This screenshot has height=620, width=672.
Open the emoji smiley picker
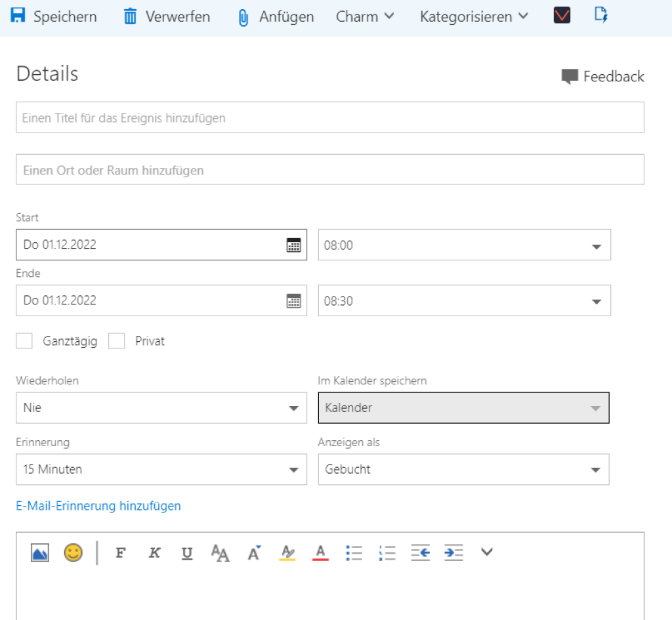73,552
